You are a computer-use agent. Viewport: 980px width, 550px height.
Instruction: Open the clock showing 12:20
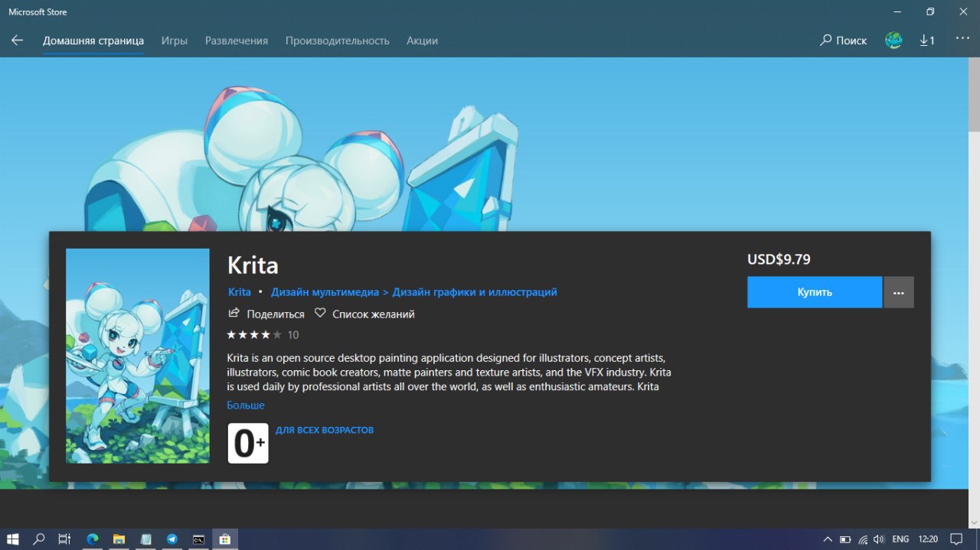[927, 539]
